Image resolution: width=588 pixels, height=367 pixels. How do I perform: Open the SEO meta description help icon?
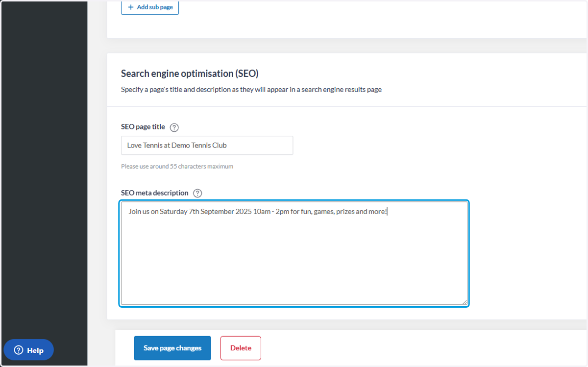tap(197, 193)
